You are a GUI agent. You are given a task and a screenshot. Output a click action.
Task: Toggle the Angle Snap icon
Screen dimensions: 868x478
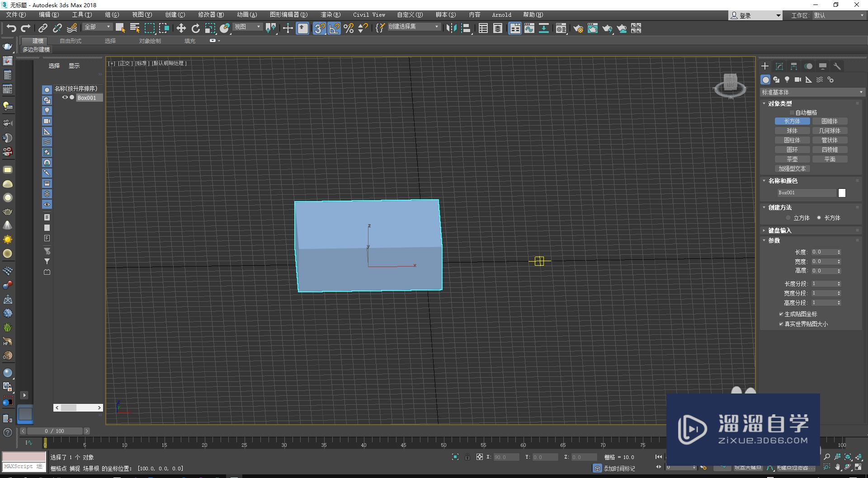click(334, 28)
